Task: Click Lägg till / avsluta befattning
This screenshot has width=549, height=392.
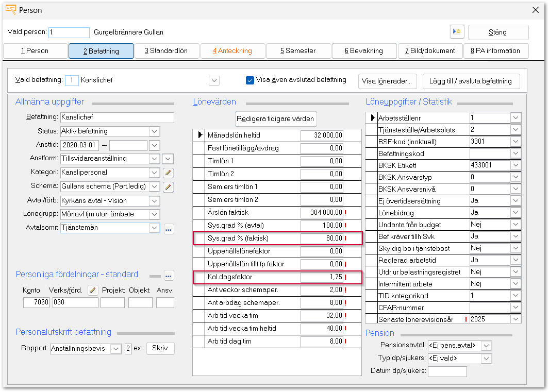Action: click(x=471, y=81)
